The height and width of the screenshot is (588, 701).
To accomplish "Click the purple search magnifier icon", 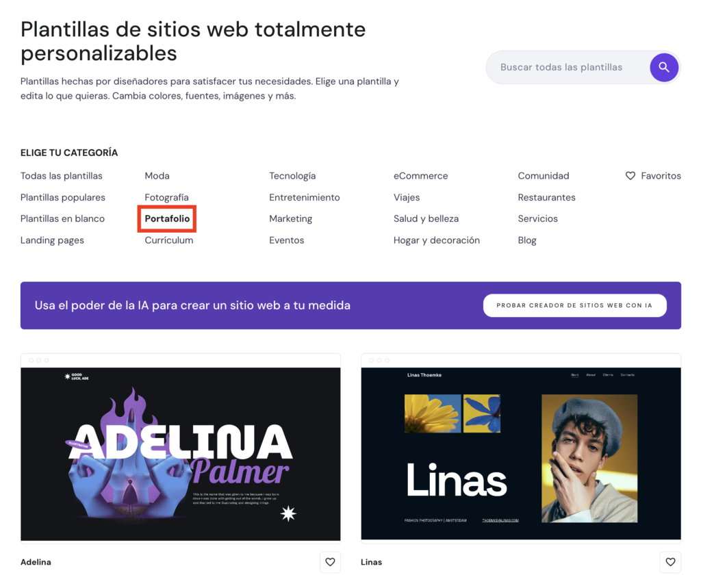I will (663, 67).
